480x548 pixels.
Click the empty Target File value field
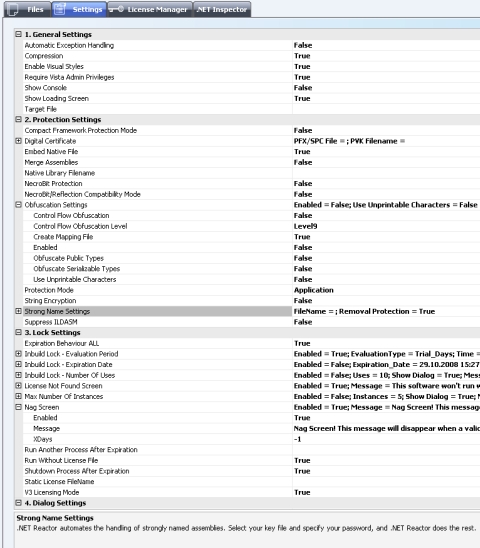coord(386,109)
